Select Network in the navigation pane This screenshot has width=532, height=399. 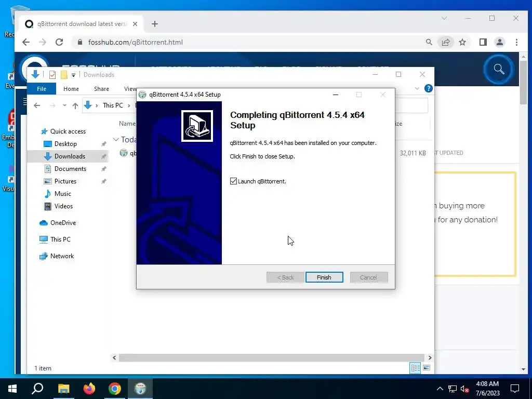coord(62,256)
